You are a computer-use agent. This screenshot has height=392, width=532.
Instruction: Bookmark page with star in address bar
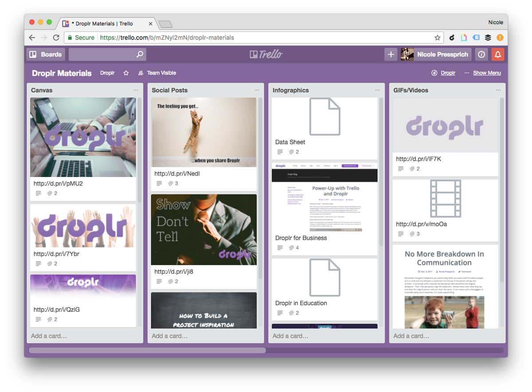pyautogui.click(x=437, y=38)
